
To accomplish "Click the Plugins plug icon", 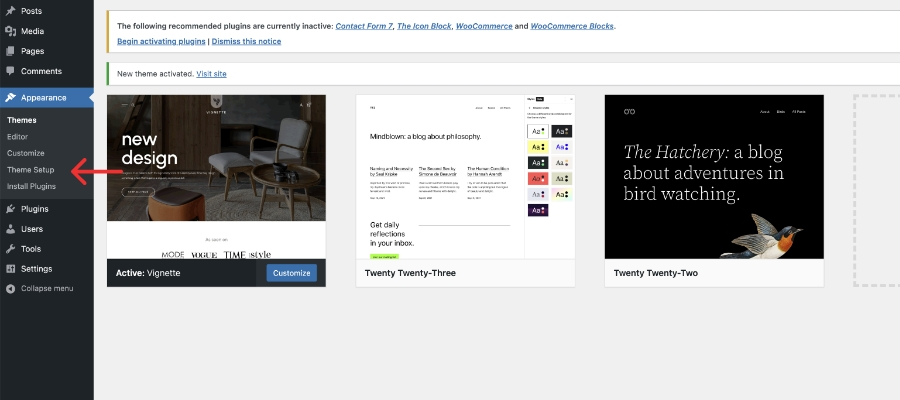I will [x=10, y=209].
